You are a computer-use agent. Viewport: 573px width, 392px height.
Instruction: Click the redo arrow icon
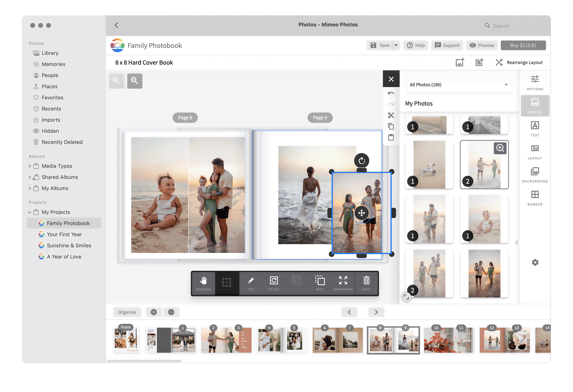pyautogui.click(x=391, y=104)
